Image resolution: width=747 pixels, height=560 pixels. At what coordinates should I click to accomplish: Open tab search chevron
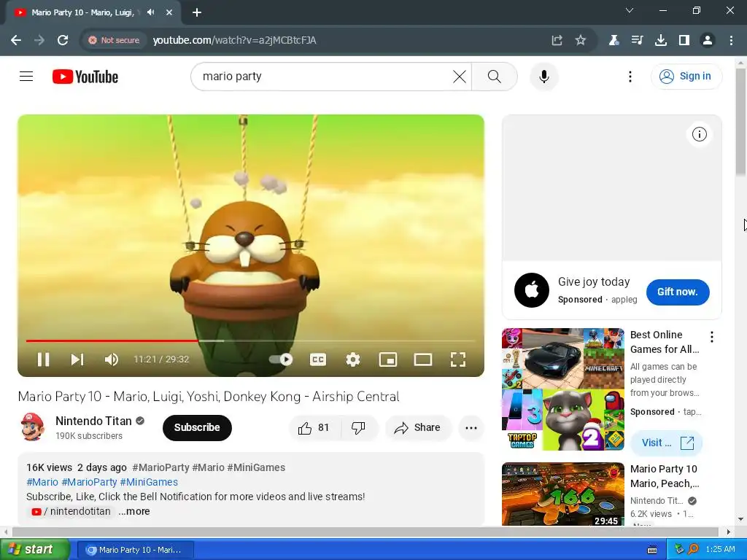tap(629, 10)
